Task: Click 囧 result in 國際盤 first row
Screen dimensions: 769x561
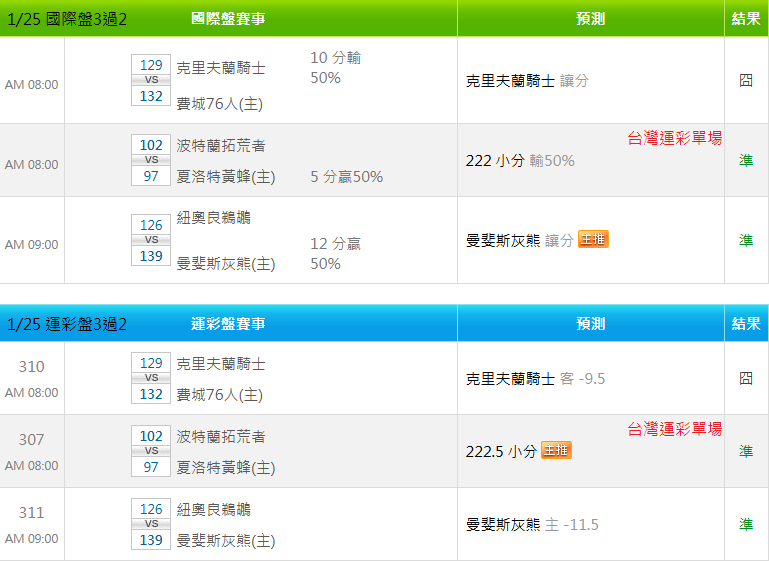Action: point(746,80)
